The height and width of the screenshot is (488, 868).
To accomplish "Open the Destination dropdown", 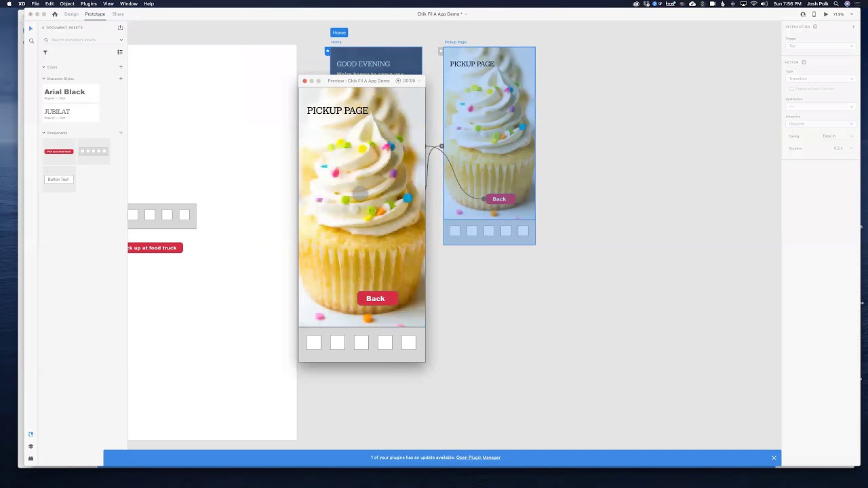I will [x=821, y=106].
